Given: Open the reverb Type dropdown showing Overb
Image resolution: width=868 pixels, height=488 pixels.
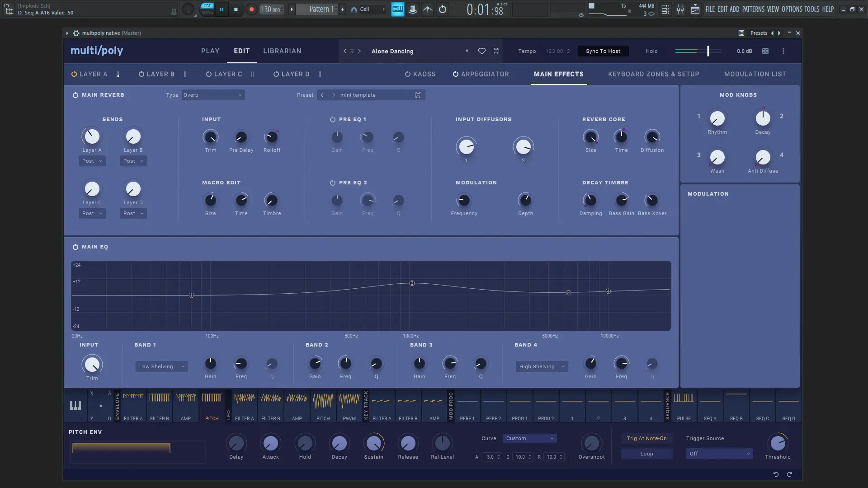Looking at the screenshot, I should coord(212,95).
